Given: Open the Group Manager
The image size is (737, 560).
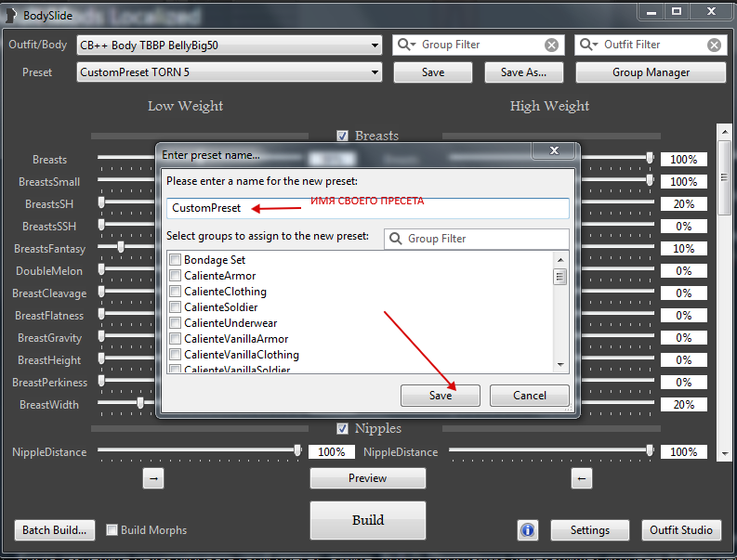Looking at the screenshot, I should 651,72.
